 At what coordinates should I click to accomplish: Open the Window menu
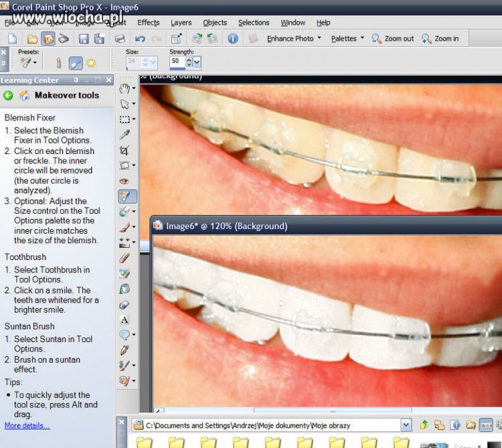tap(292, 22)
